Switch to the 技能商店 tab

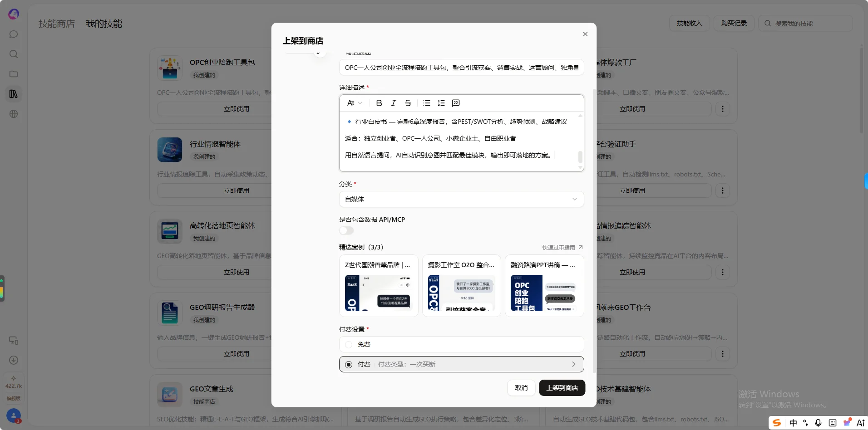point(57,24)
